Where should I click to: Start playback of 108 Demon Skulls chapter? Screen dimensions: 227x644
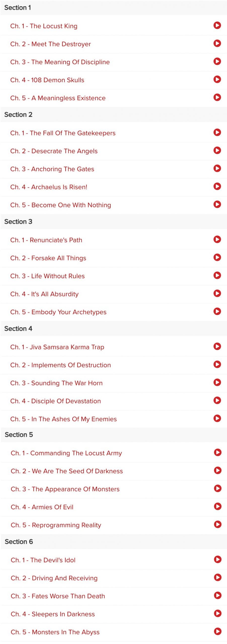217,79
